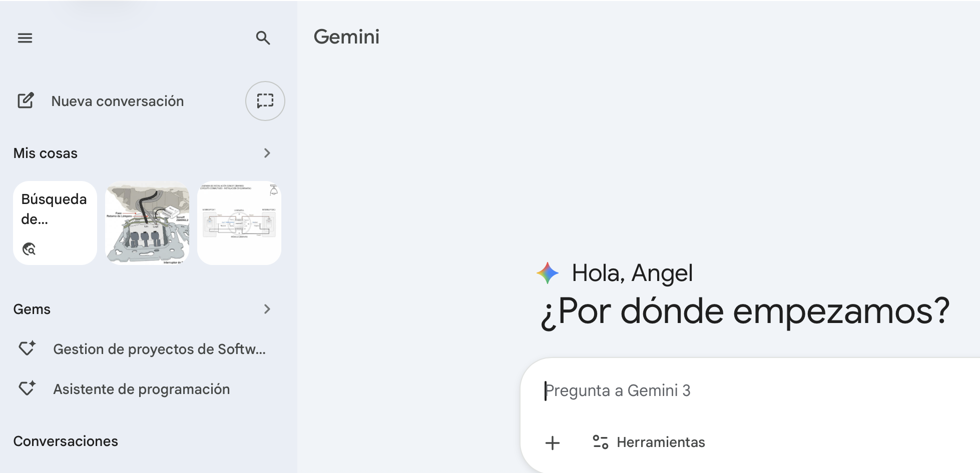Click the Conversaciones section heading
Screen dimensions: 980x473
[x=66, y=441]
